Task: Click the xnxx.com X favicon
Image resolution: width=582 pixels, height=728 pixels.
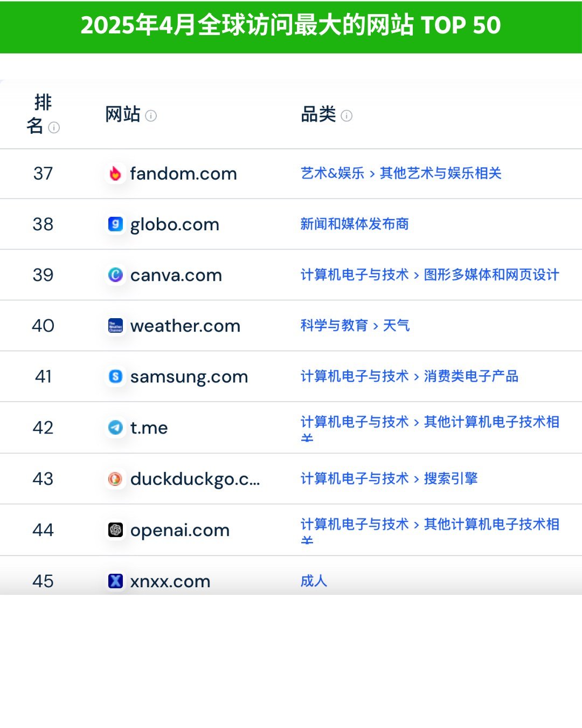Action: 115,581
